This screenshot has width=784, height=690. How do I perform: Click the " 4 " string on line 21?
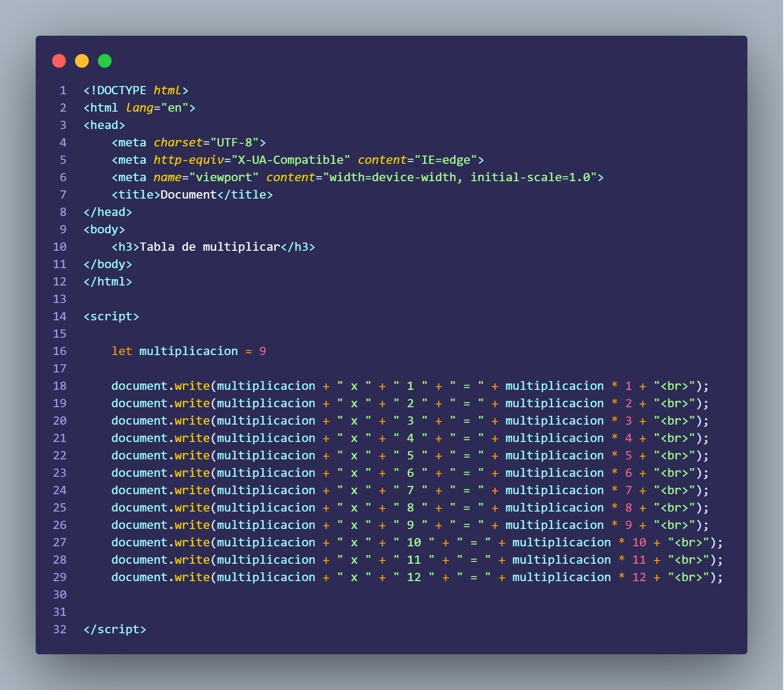[x=410, y=438]
